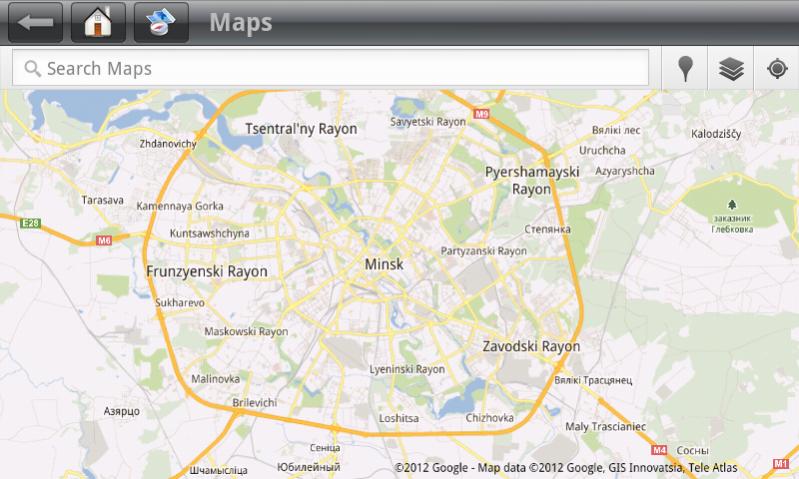Viewport: 799px width, 479px height.
Task: Tap Maskowski Rayon label
Action: pyautogui.click(x=246, y=332)
